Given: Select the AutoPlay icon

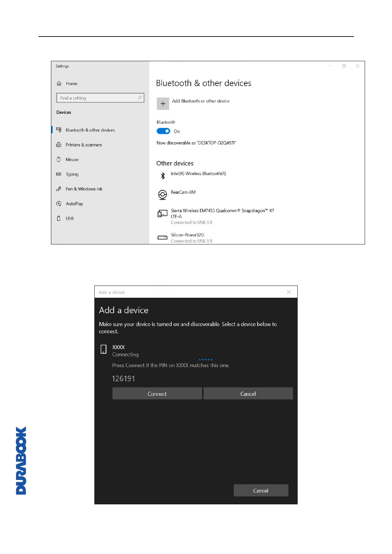Looking at the screenshot, I should click(x=59, y=204).
